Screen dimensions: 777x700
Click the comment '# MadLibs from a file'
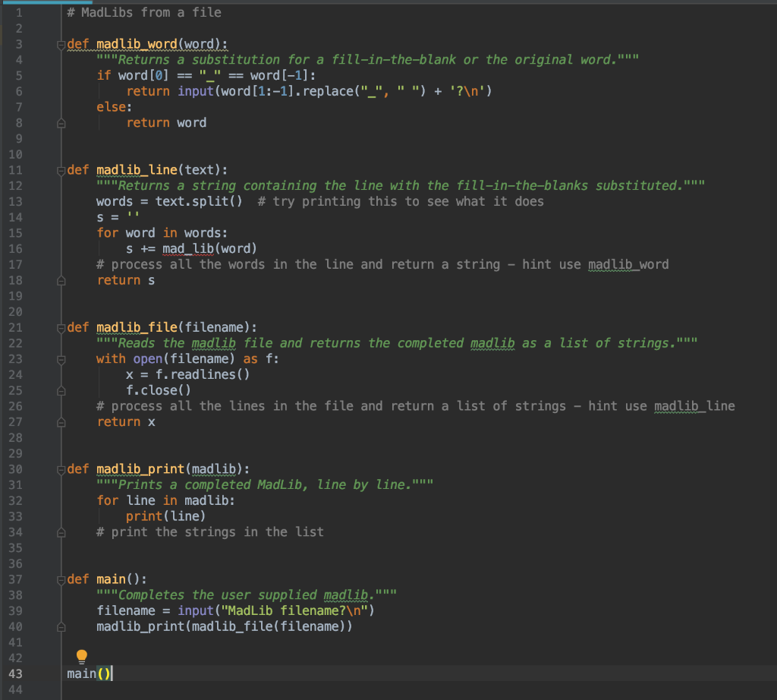click(x=144, y=12)
